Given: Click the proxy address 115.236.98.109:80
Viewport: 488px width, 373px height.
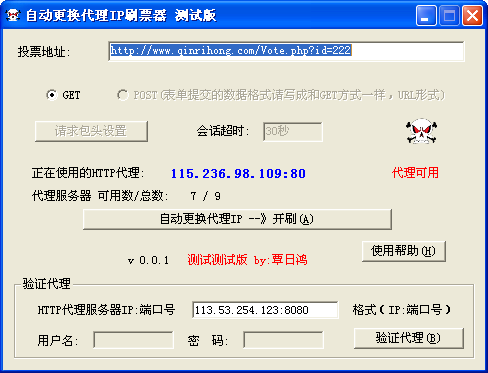Looking at the screenshot, I should coord(238,174).
